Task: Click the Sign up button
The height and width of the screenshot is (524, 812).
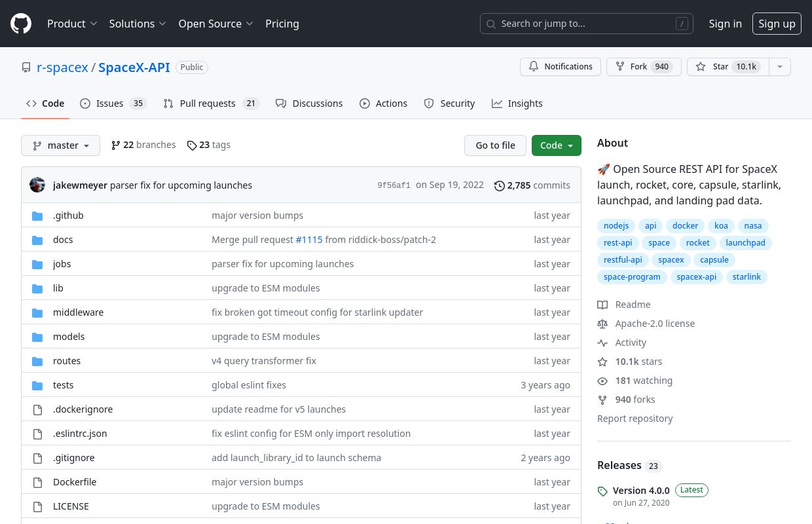Action: [x=777, y=24]
